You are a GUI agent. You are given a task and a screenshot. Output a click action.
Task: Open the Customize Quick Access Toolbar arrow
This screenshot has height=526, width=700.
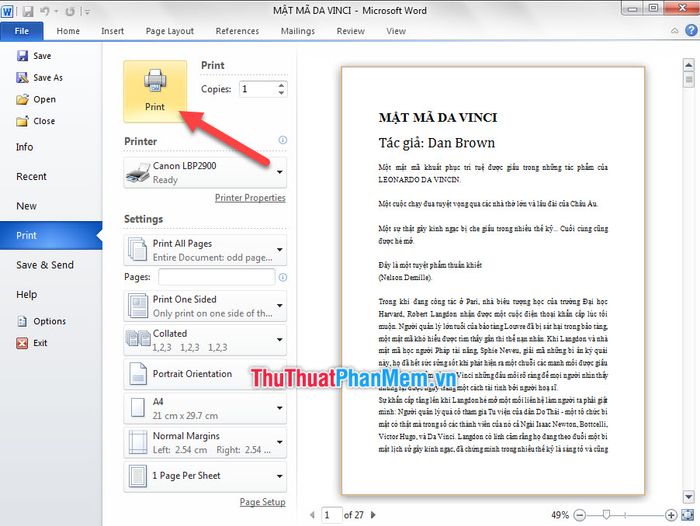point(88,12)
